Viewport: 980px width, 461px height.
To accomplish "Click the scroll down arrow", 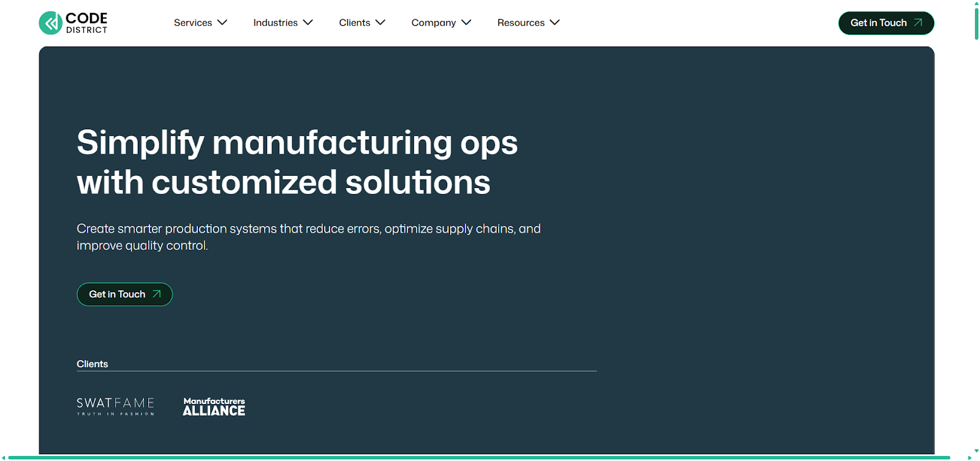I will [976, 451].
